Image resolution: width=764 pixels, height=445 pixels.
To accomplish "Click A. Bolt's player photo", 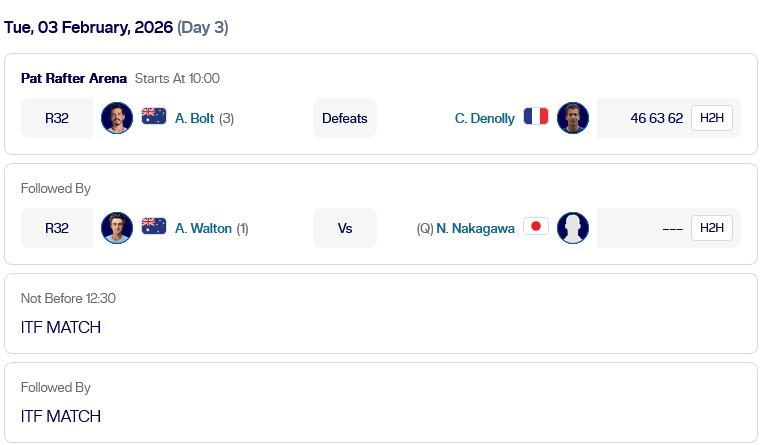I will click(x=117, y=118).
